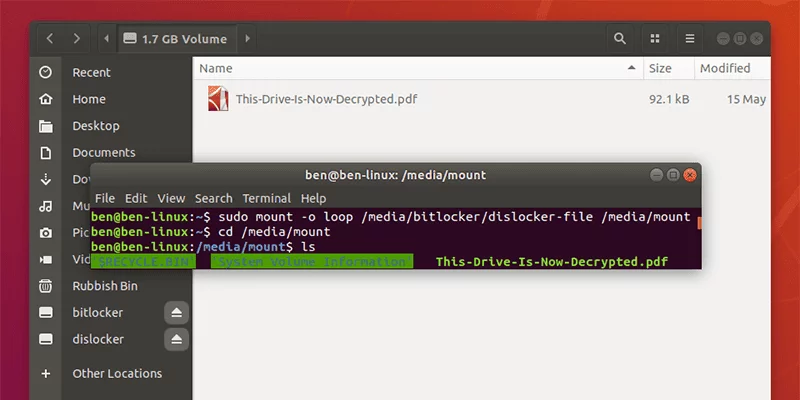Image resolution: width=800 pixels, height=400 pixels.
Task: Open Other Locations in sidebar
Action: [116, 374]
